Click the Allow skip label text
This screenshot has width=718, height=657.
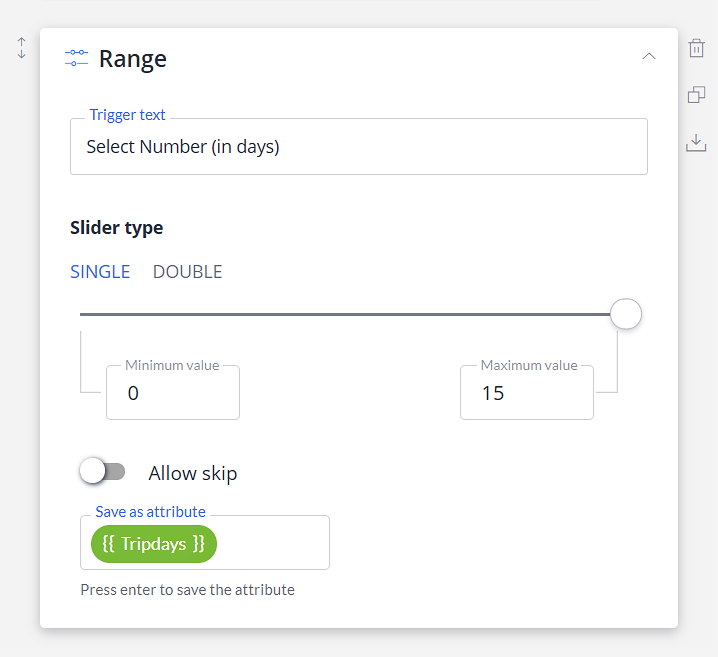[193, 473]
